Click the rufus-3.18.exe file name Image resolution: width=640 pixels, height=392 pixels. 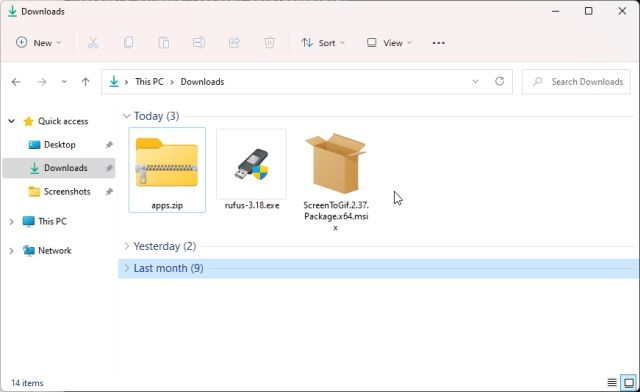click(x=252, y=205)
